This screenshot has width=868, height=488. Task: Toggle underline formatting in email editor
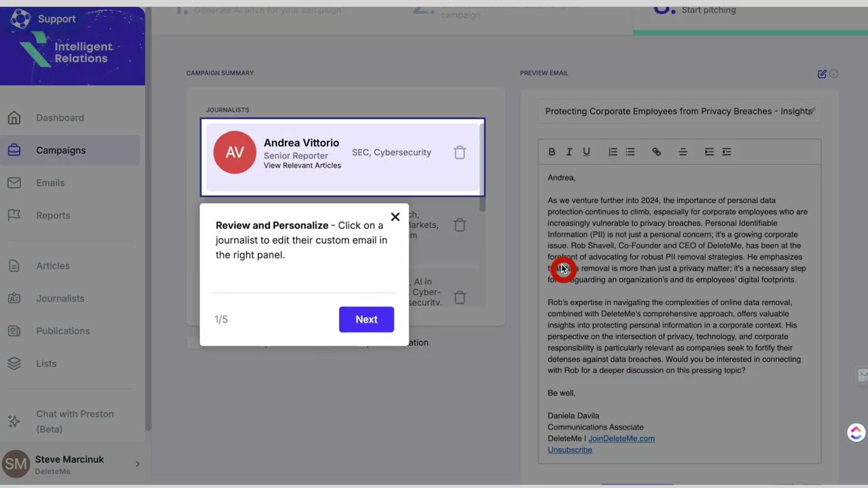point(587,152)
